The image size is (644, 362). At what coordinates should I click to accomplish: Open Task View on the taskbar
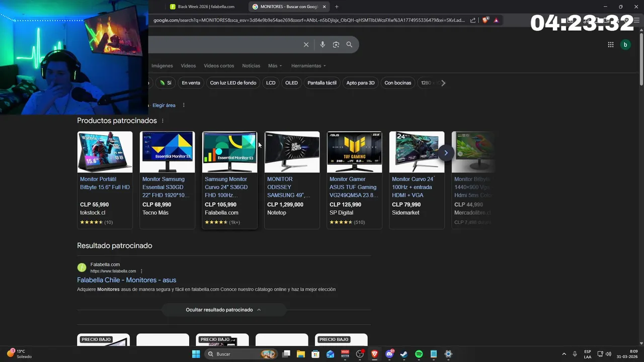point(286,354)
